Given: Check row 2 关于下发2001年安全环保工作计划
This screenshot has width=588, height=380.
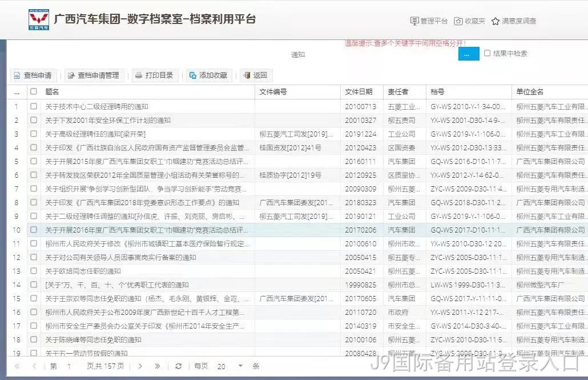Looking at the screenshot, I should click(x=34, y=120).
